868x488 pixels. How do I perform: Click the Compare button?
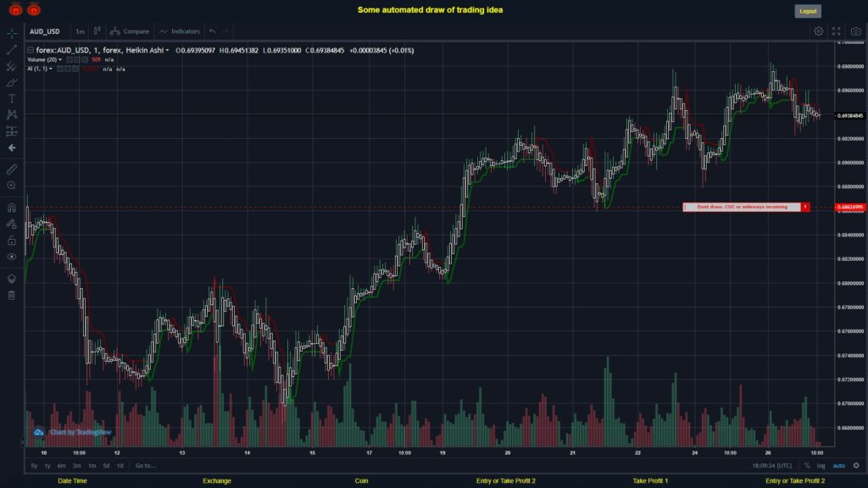pos(130,31)
